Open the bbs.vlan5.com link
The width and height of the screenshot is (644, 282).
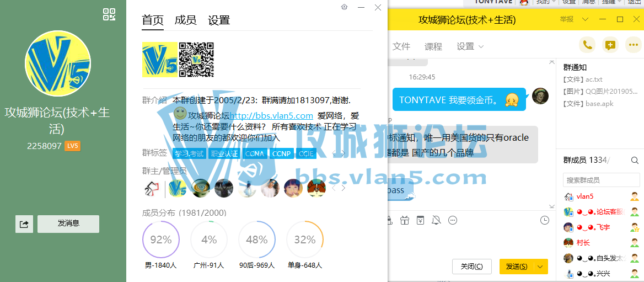pos(271,116)
